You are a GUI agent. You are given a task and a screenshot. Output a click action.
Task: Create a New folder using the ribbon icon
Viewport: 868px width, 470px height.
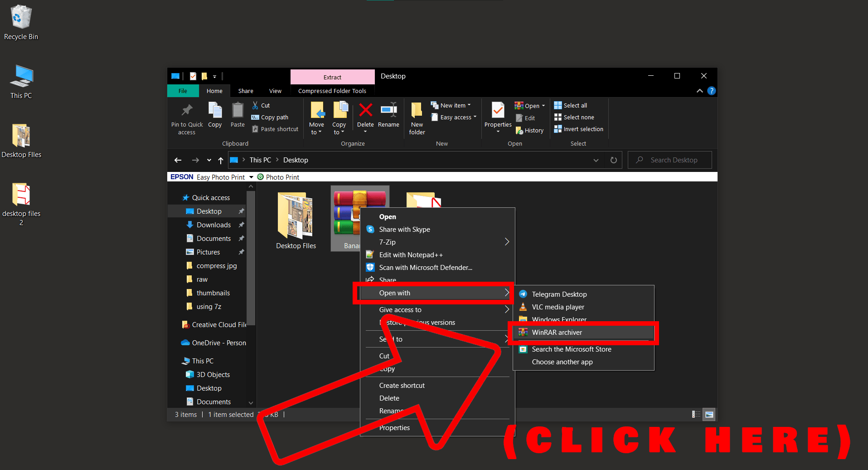click(x=417, y=118)
